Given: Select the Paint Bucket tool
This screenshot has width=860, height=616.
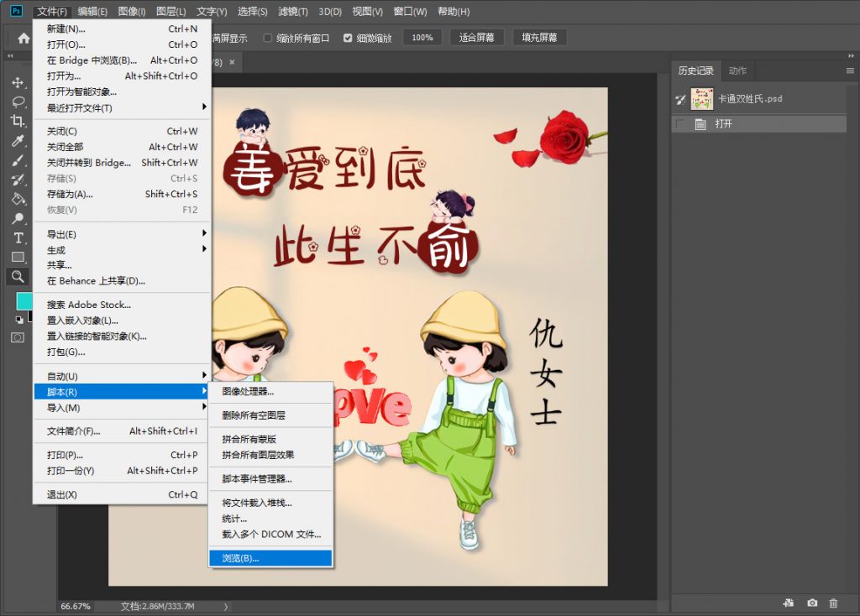Looking at the screenshot, I should pos(18,196).
